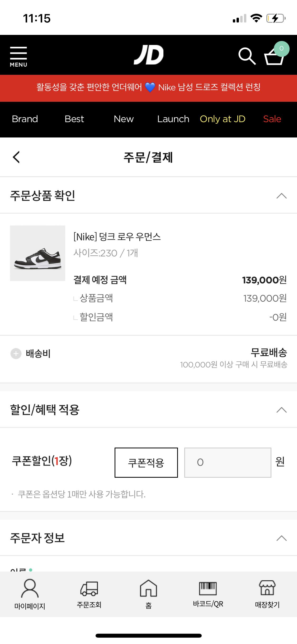Tap the Nike Dunk Low product thumbnail
The width and height of the screenshot is (297, 644).
pyautogui.click(x=37, y=253)
